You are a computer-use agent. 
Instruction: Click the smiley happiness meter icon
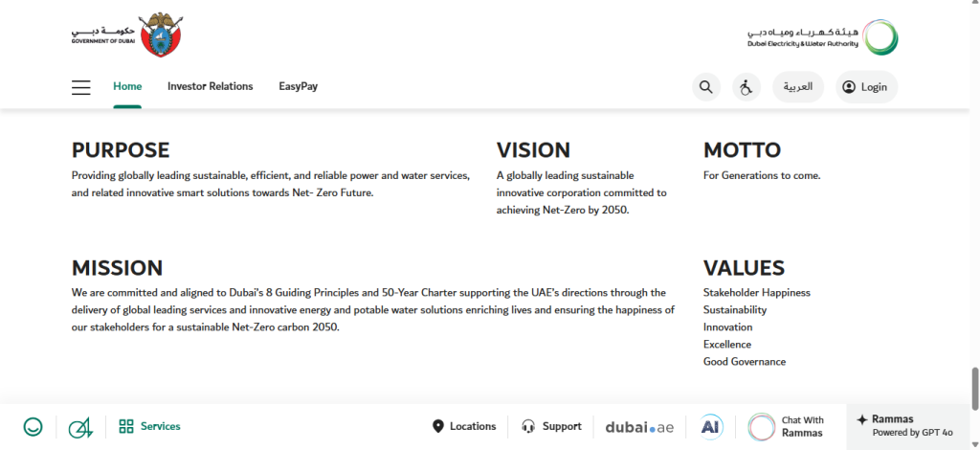(33, 427)
